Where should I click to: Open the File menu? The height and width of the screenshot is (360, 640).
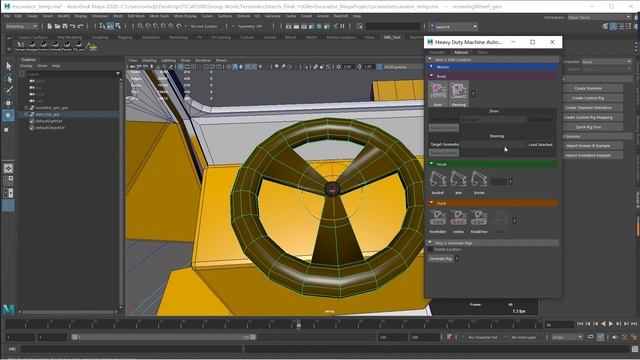point(7,16)
